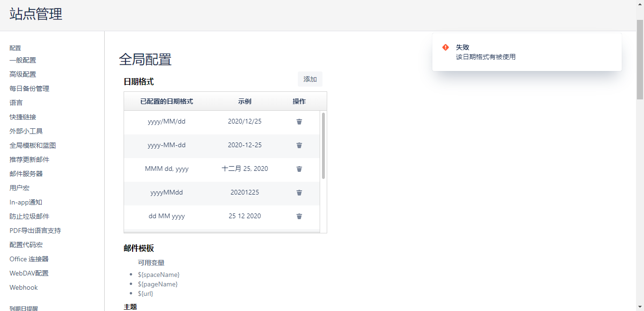The height and width of the screenshot is (311, 644).
Task: Navigate to 全局模板和蓝图
Action: click(x=33, y=145)
